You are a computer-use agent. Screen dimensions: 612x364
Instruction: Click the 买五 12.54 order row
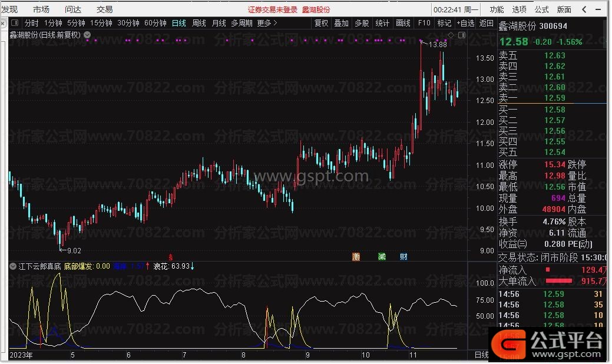[552, 152]
